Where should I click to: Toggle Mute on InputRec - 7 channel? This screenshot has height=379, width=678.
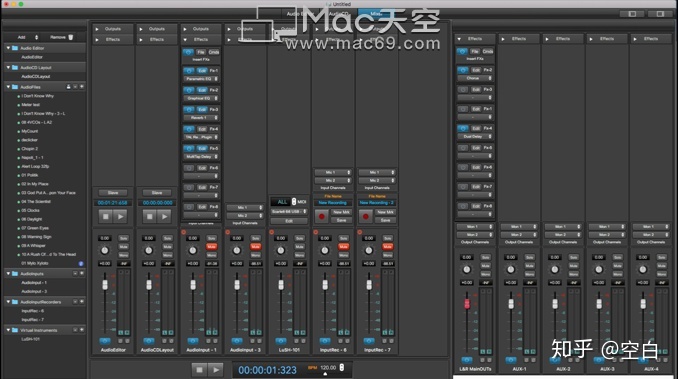(387, 247)
